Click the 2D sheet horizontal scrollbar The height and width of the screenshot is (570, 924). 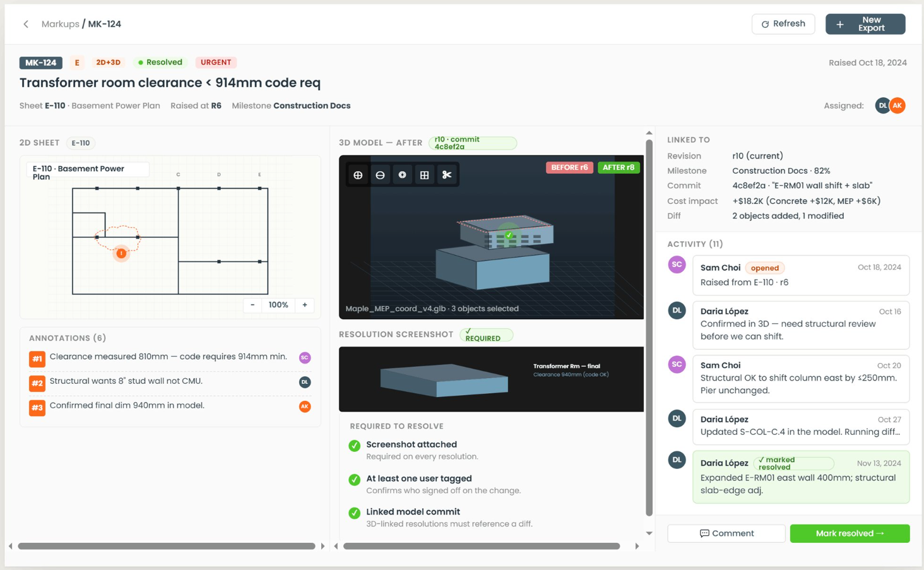click(167, 546)
